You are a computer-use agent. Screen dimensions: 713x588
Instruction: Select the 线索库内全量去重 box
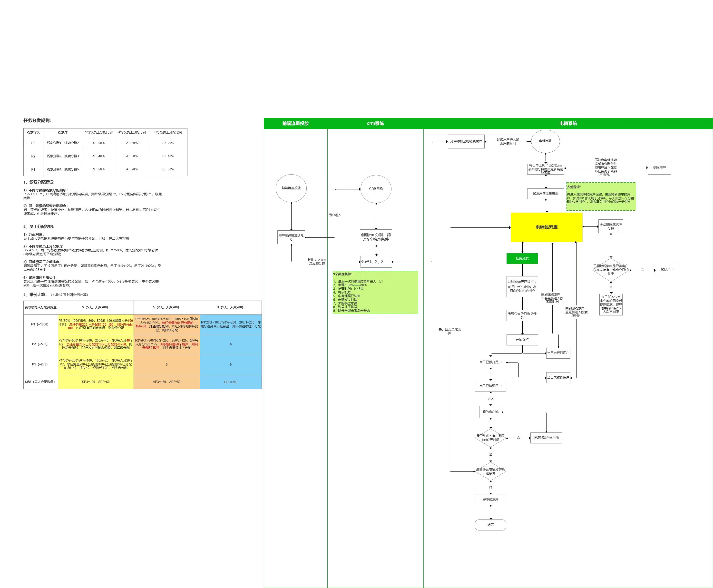545,193
